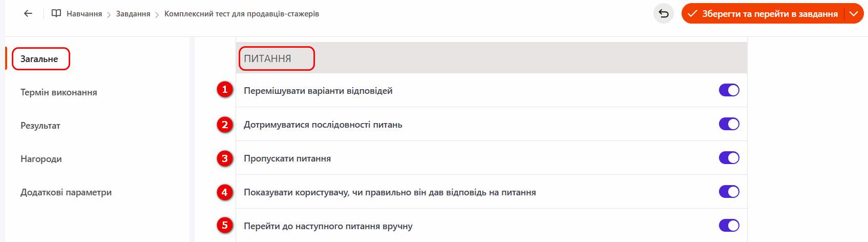The height and width of the screenshot is (242, 868).
Task: Expand the save button dropdown arrow
Action: pyautogui.click(x=854, y=14)
